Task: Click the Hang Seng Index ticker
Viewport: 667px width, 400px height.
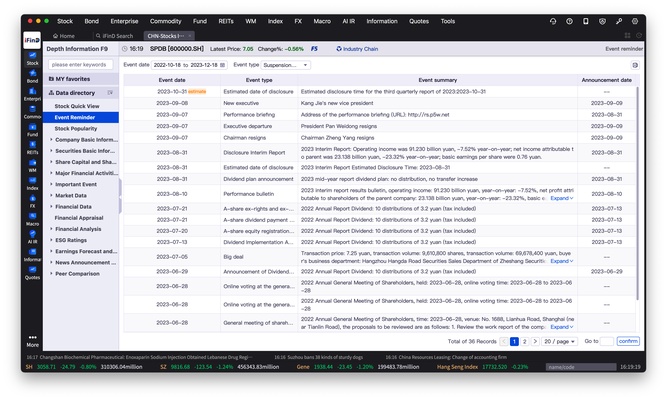Action: (x=482, y=367)
